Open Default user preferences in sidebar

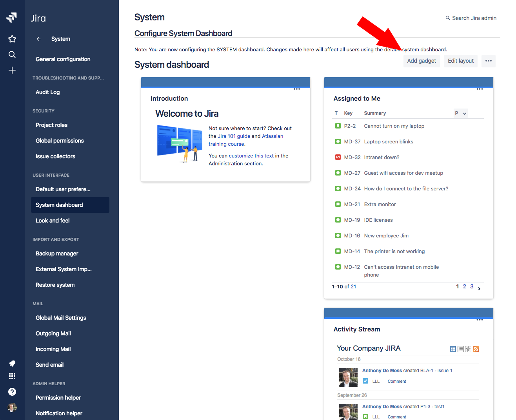(x=63, y=189)
